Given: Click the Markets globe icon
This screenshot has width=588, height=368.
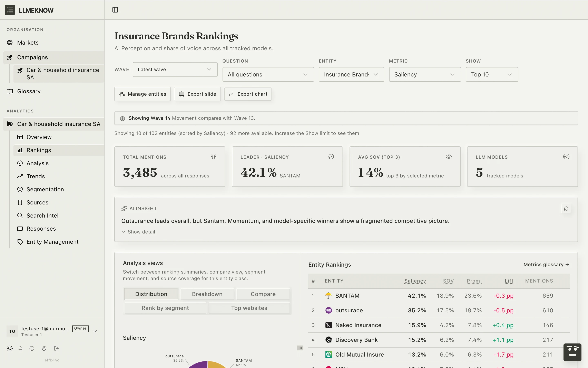Looking at the screenshot, I should pyautogui.click(x=10, y=43).
